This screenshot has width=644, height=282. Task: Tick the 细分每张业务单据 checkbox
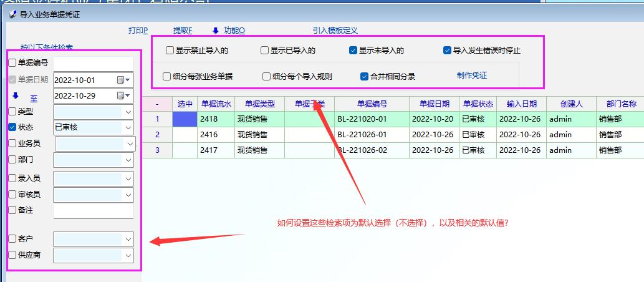(x=167, y=77)
